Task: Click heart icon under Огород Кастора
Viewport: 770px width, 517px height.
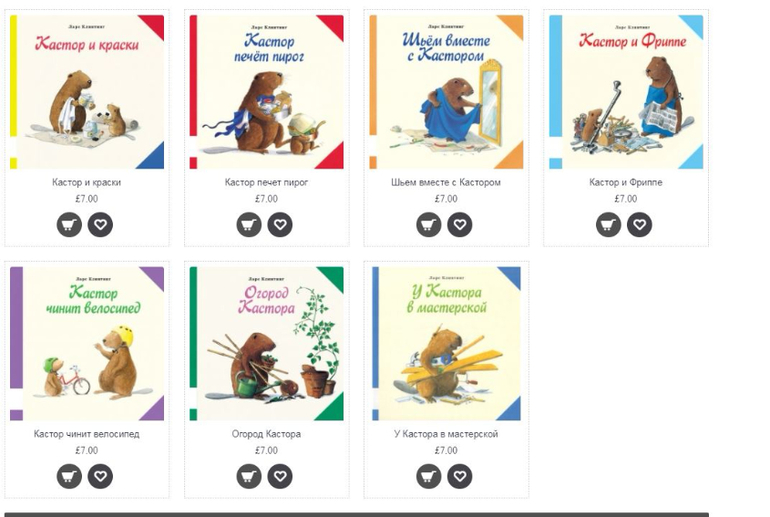Action: (280, 476)
